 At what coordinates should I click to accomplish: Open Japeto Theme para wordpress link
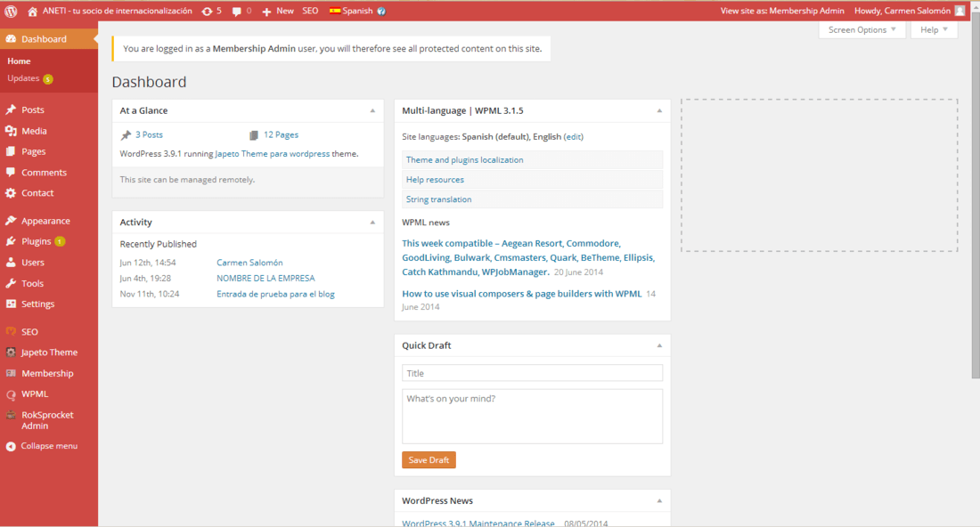pyautogui.click(x=272, y=154)
